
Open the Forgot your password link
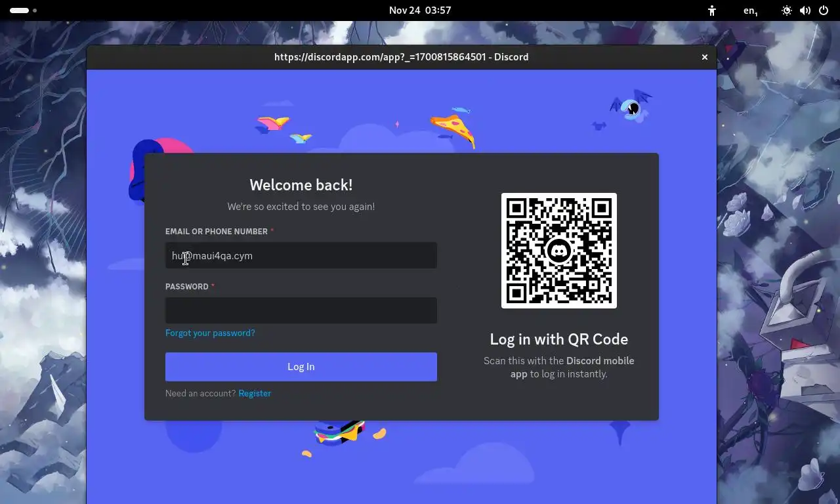pos(210,333)
